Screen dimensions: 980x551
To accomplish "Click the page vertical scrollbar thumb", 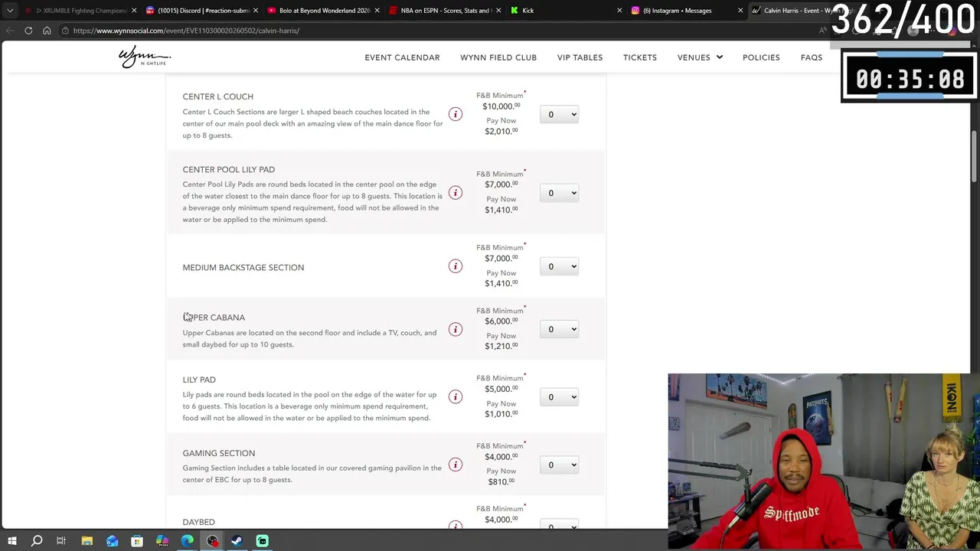I will coord(975,156).
